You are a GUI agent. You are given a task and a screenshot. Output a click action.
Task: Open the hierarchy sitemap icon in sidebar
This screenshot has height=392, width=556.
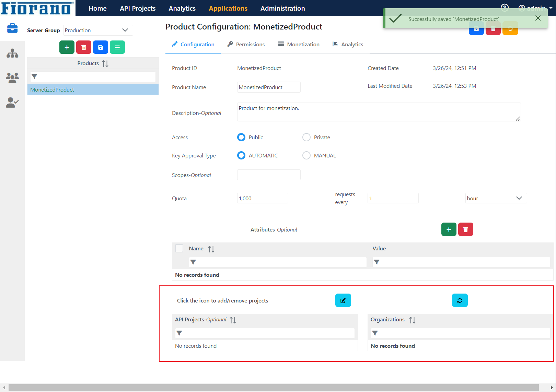point(12,53)
